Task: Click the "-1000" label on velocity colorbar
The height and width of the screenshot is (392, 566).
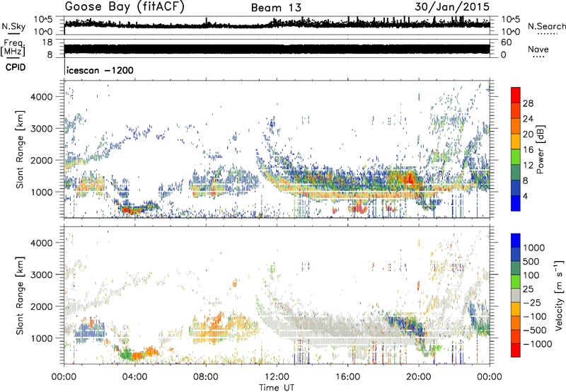Action: 538,344
